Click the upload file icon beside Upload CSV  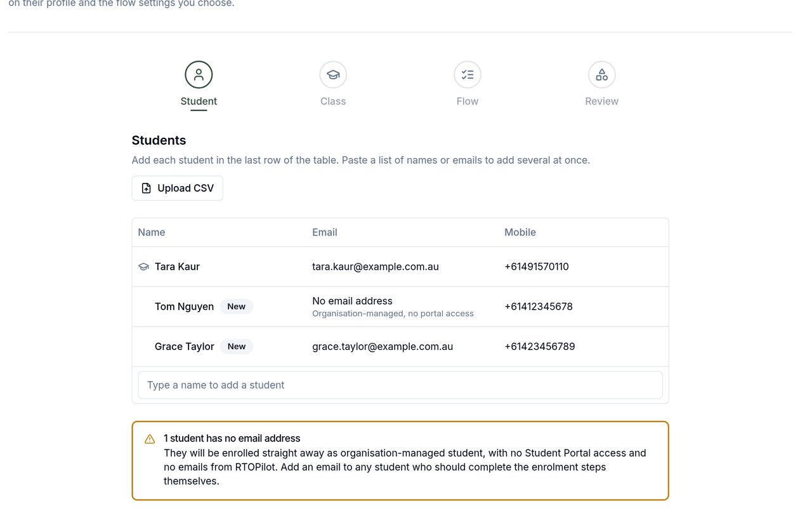(x=147, y=188)
